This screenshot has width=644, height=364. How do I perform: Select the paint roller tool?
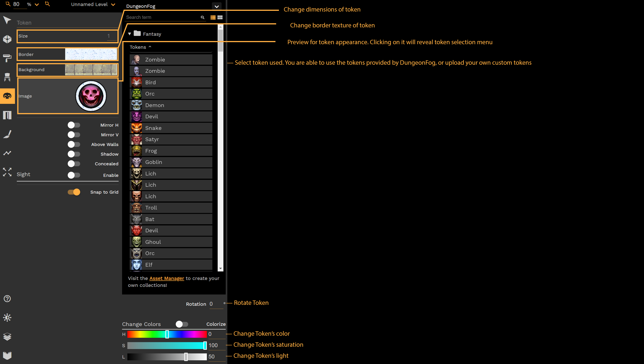pyautogui.click(x=7, y=58)
